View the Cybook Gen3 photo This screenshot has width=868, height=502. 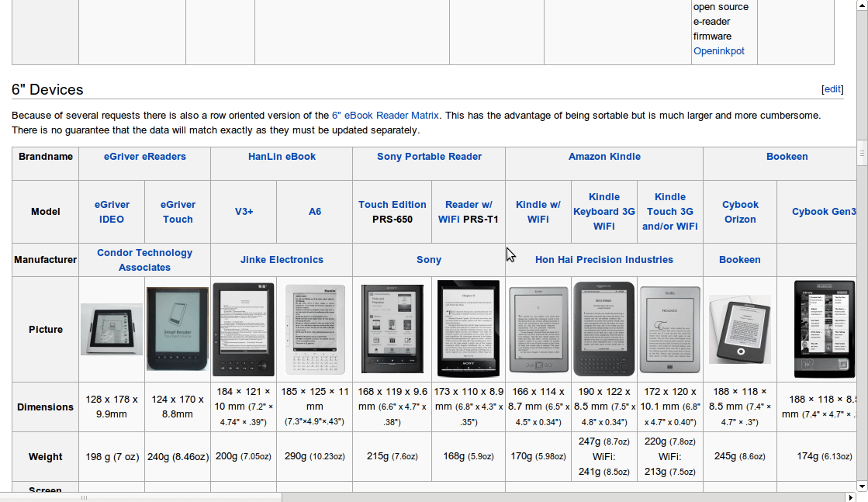825,329
